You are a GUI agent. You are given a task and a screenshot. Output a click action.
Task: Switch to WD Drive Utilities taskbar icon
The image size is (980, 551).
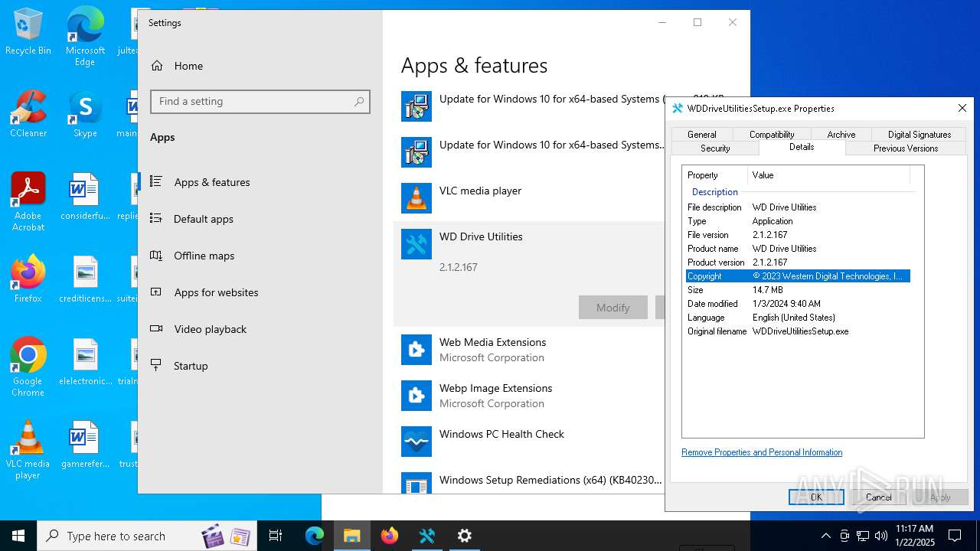pyautogui.click(x=427, y=536)
